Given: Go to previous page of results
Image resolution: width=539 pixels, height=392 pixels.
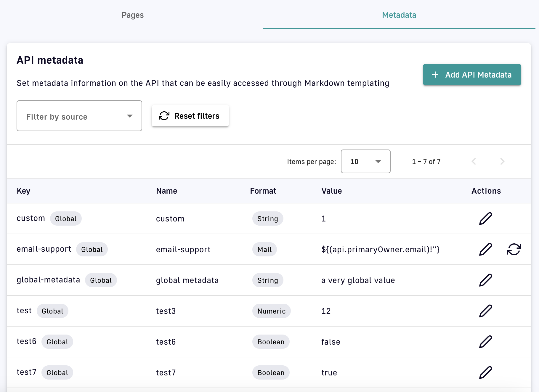Looking at the screenshot, I should coord(474,162).
